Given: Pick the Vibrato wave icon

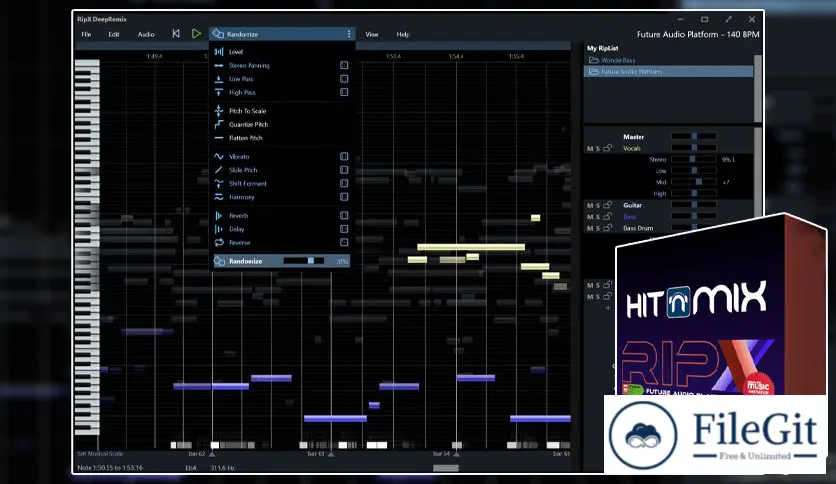Looking at the screenshot, I should point(219,157).
